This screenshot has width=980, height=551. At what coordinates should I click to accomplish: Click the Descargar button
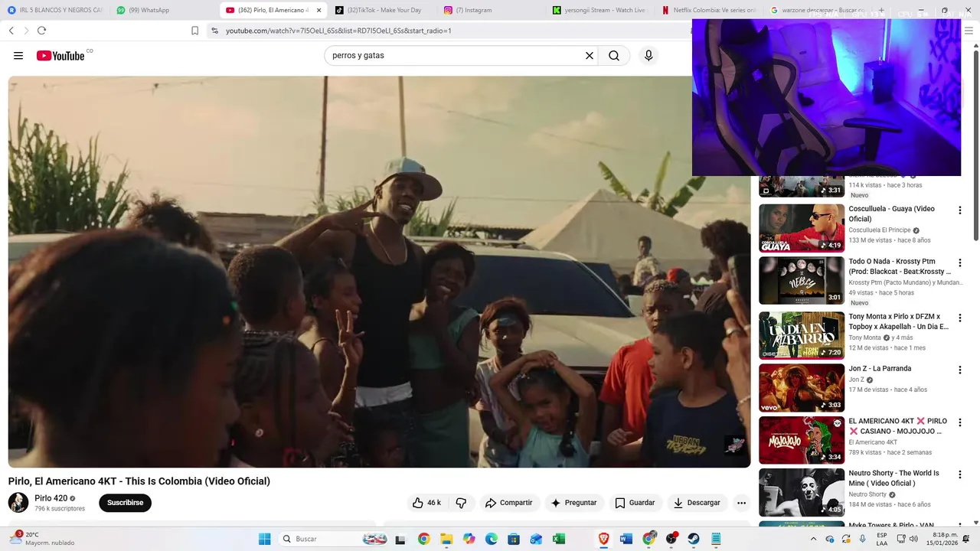(697, 503)
